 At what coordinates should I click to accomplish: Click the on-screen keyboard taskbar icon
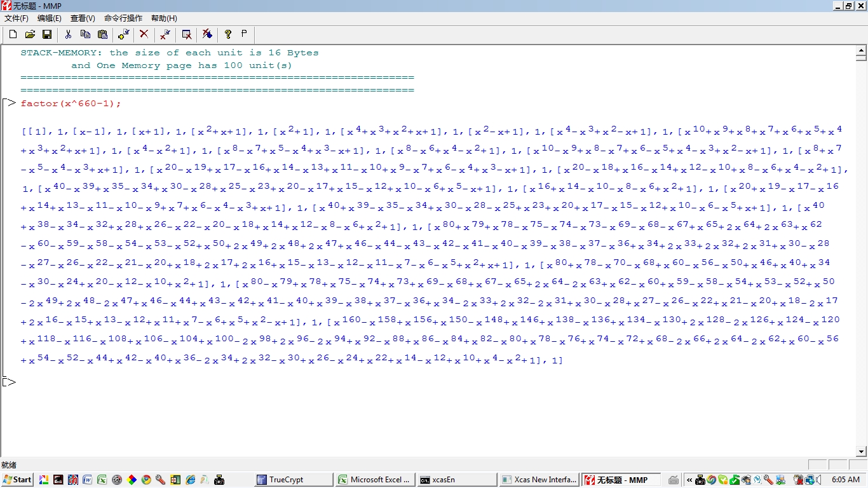[x=674, y=480]
